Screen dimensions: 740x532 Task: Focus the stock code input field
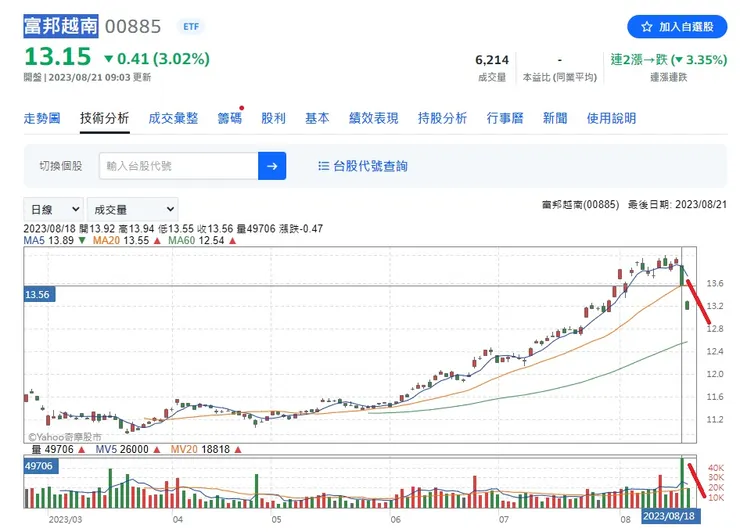click(179, 166)
